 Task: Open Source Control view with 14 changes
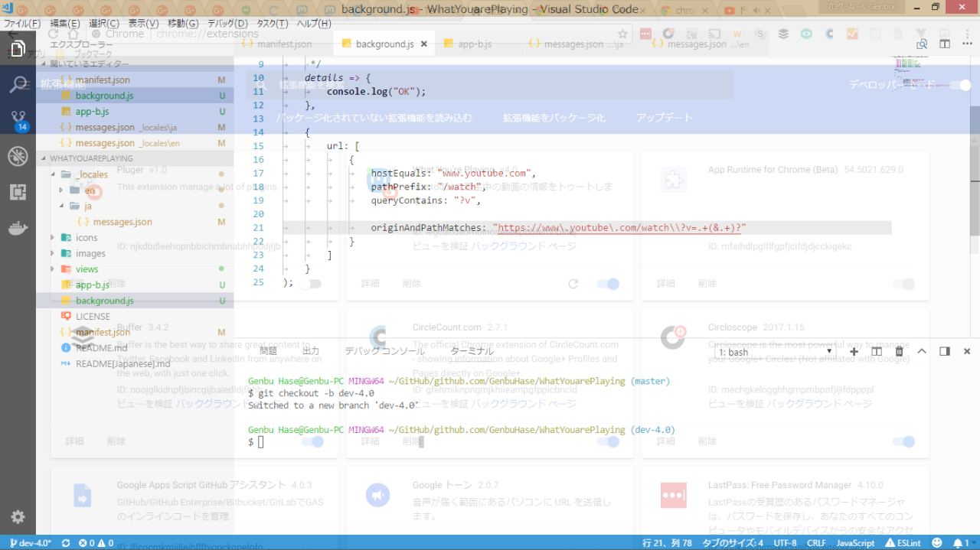(x=18, y=120)
